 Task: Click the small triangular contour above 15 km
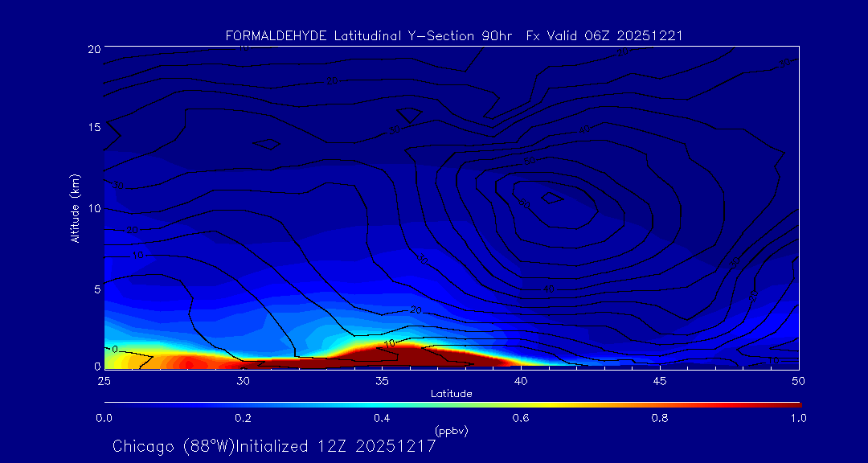410,115
